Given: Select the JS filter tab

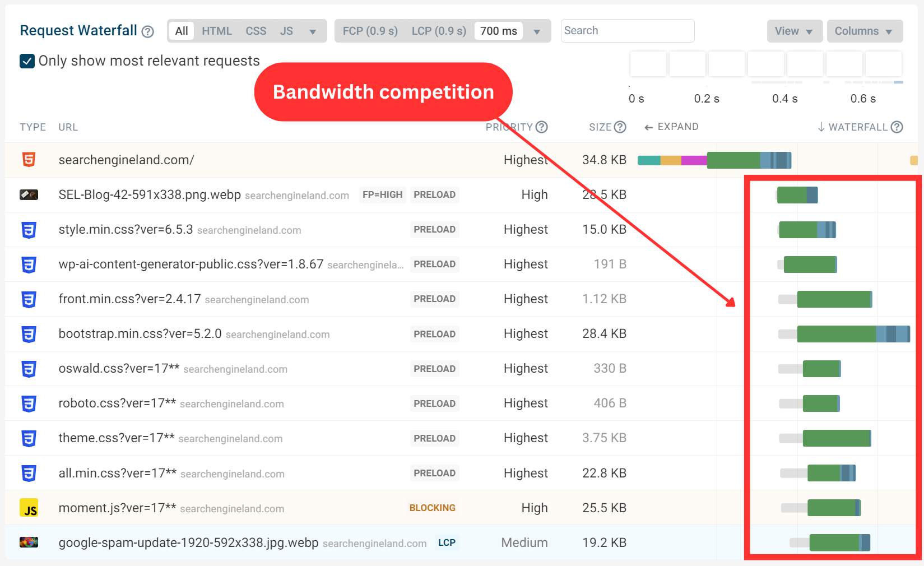Looking at the screenshot, I should [x=286, y=31].
